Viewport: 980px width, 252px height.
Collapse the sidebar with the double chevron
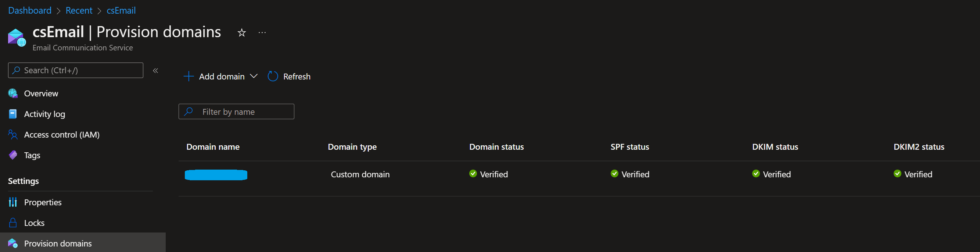click(x=155, y=70)
